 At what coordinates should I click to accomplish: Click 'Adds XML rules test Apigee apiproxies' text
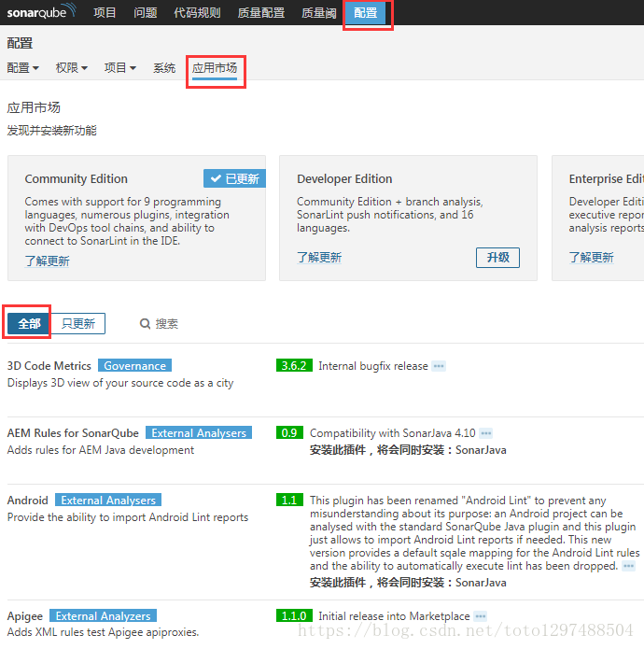[103, 632]
